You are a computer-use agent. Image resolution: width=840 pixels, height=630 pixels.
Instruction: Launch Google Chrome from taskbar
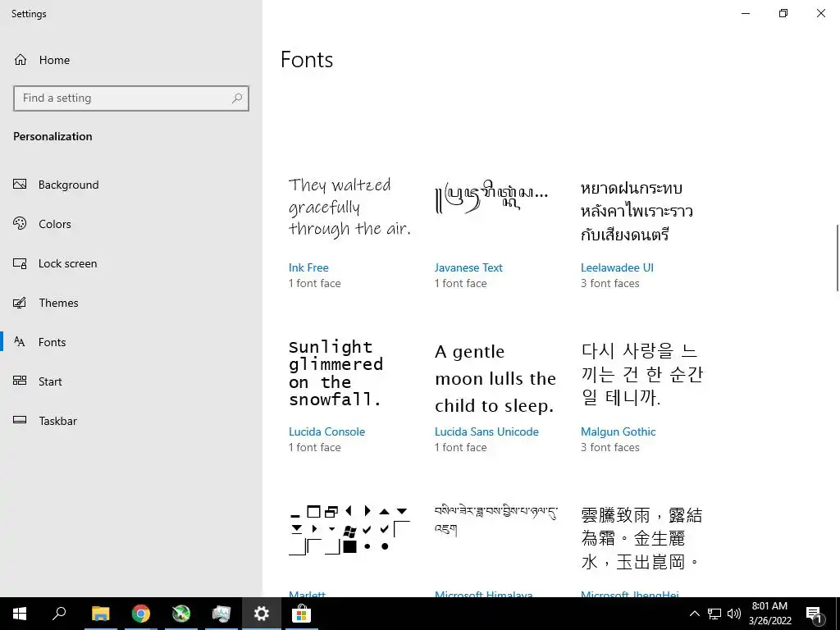141,614
